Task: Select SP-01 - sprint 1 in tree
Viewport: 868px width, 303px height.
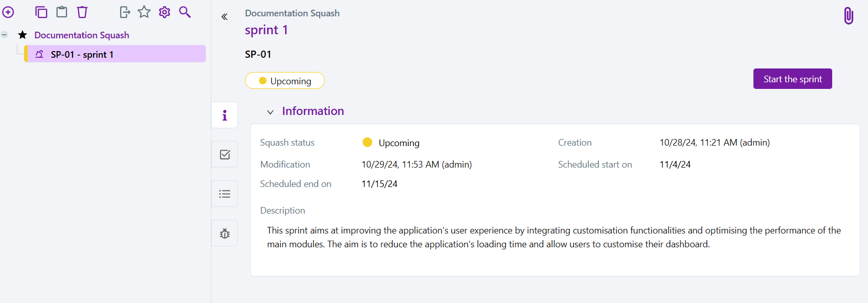Action: click(x=82, y=54)
